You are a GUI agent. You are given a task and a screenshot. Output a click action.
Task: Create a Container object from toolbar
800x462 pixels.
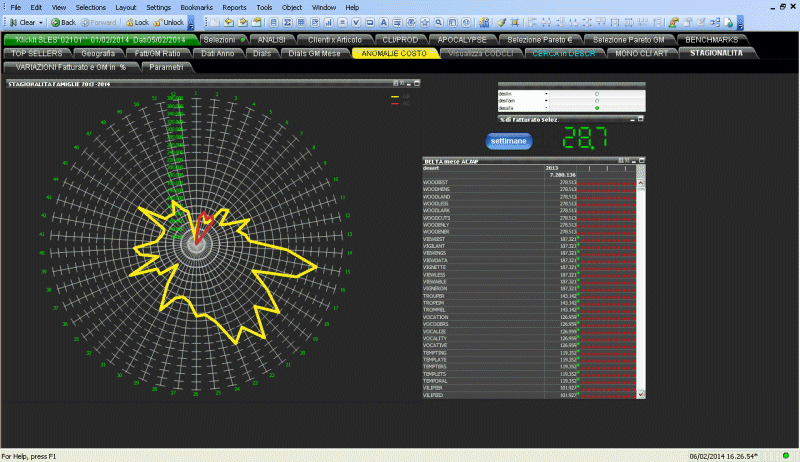(453, 22)
